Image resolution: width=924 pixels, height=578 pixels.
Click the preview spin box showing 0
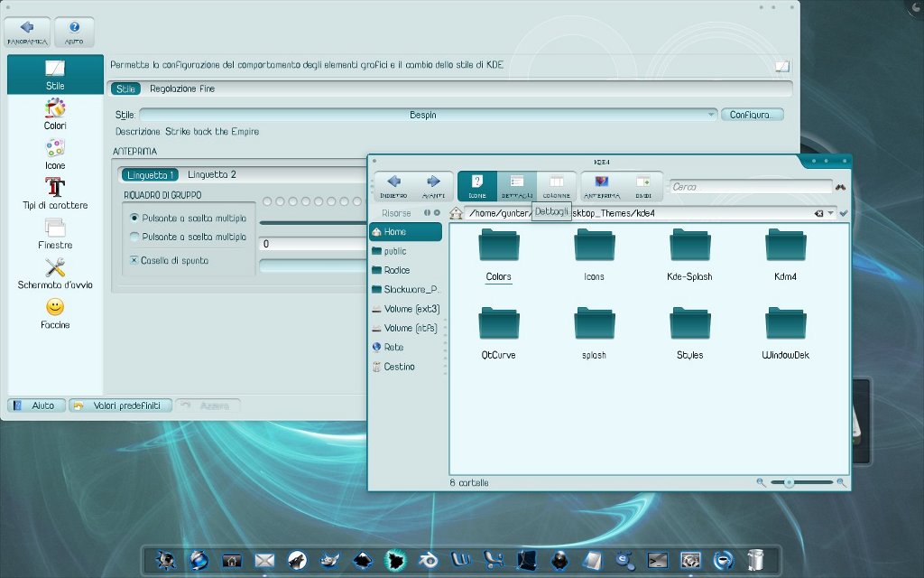(313, 244)
